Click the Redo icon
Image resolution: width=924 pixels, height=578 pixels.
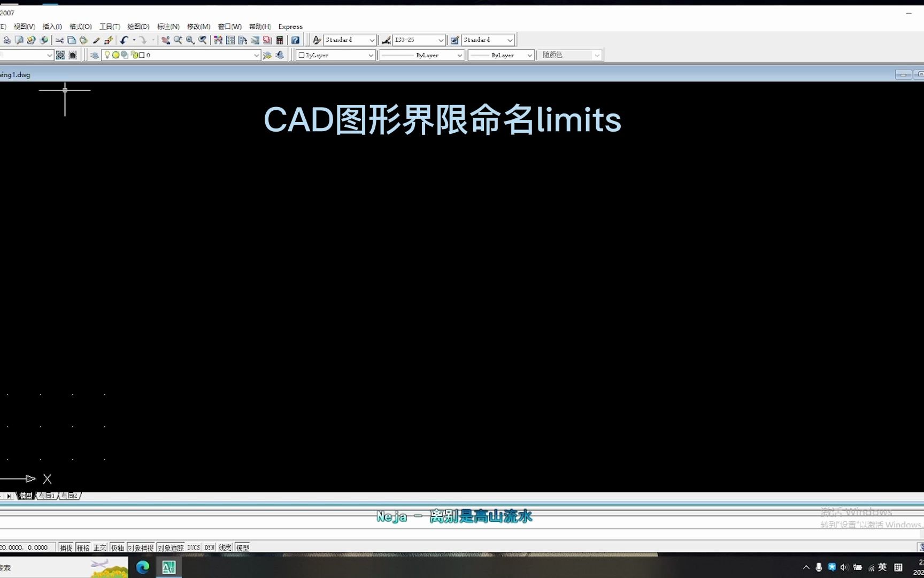[x=142, y=40]
